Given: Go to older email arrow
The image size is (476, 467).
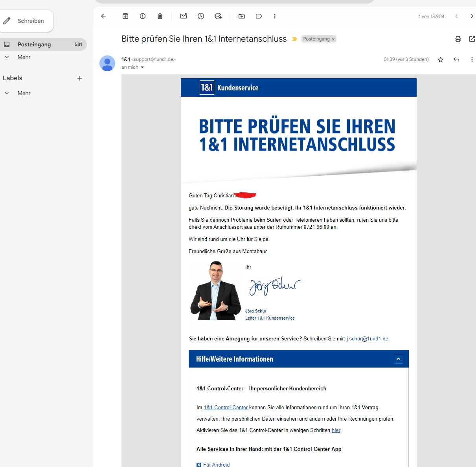Looking at the screenshot, I should (472, 16).
